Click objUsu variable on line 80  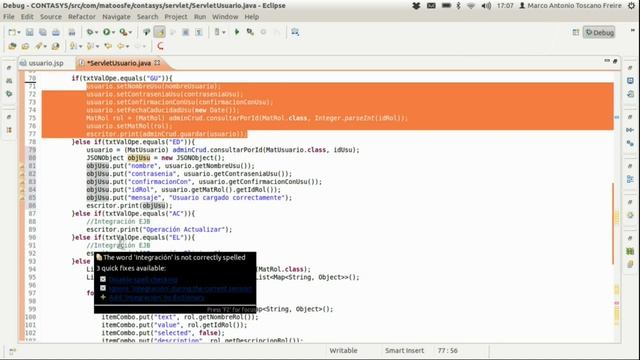(139, 158)
